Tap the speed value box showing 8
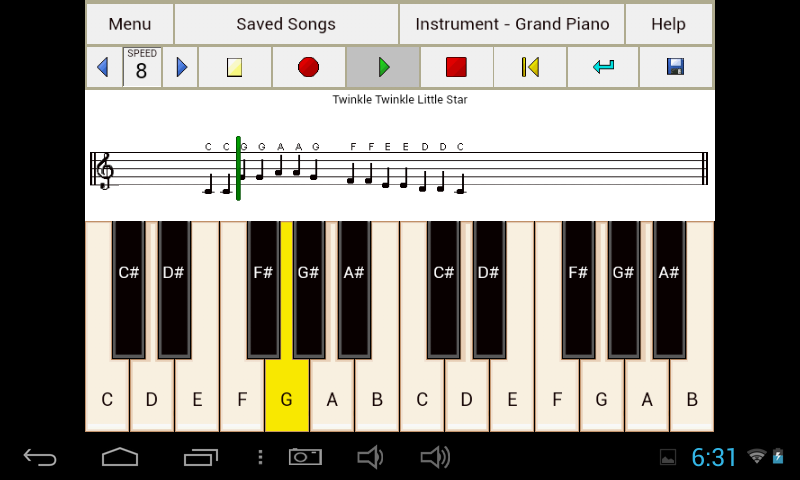This screenshot has height=480, width=800. pyautogui.click(x=142, y=67)
